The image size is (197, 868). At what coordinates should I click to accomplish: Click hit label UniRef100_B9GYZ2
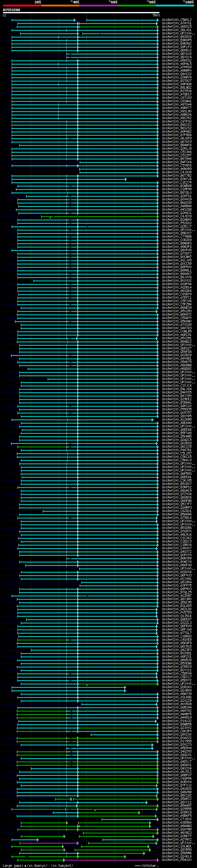click(x=177, y=125)
